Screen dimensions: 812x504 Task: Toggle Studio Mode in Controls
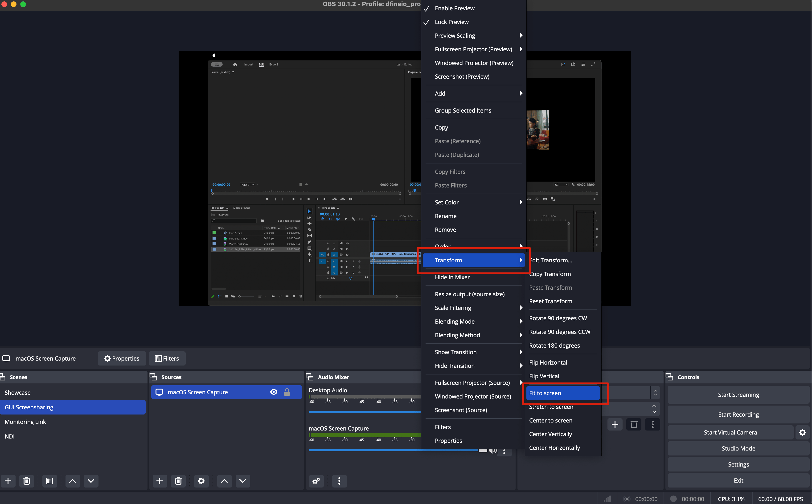pyautogui.click(x=738, y=448)
